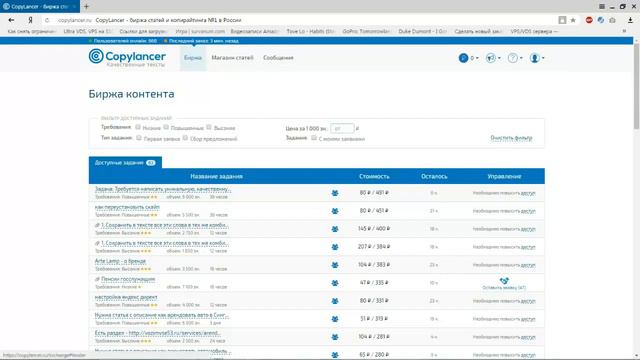
Task: Sort by Осталось column header
Action: 434,176
